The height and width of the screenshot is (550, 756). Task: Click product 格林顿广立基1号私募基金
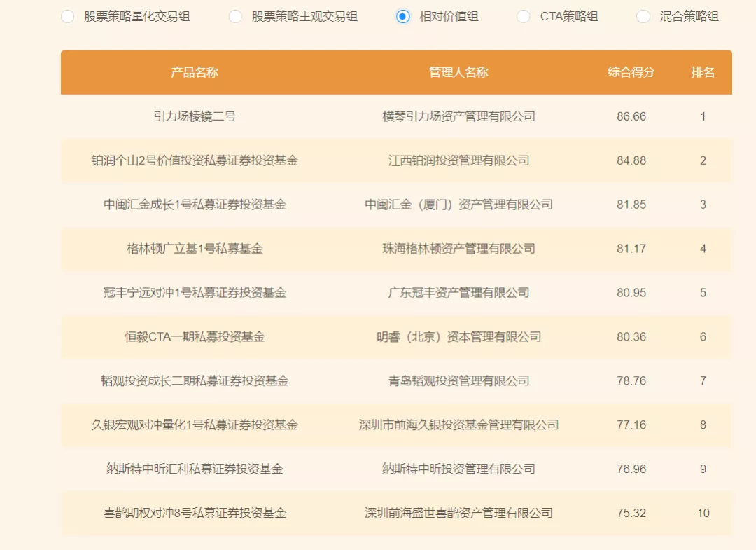pyautogui.click(x=195, y=249)
